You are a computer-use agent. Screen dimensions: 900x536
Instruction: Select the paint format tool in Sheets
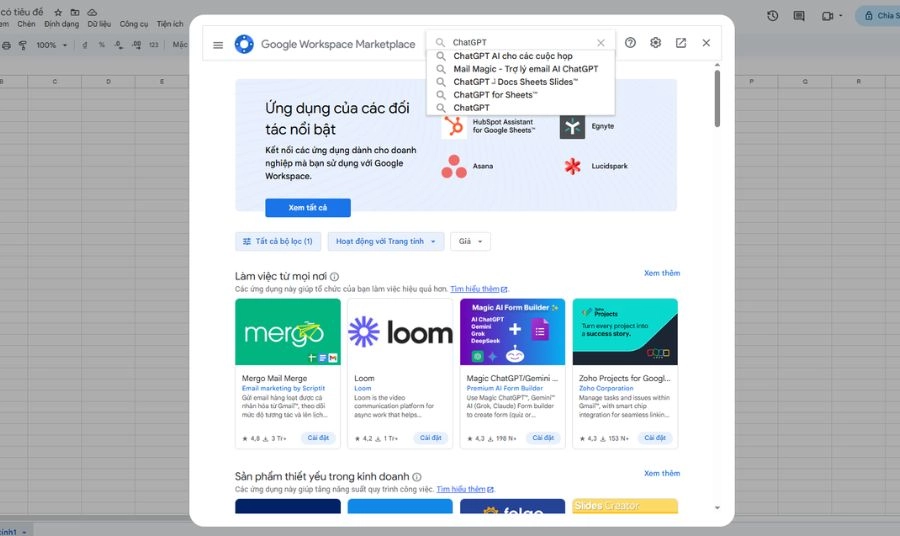23,45
